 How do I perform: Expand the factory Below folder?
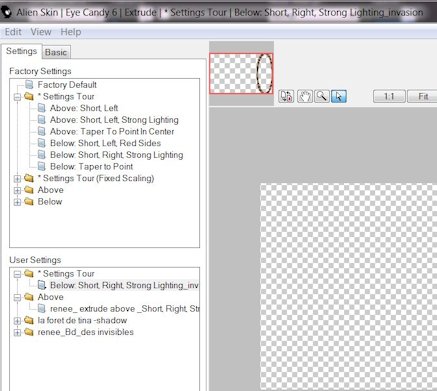(17, 202)
